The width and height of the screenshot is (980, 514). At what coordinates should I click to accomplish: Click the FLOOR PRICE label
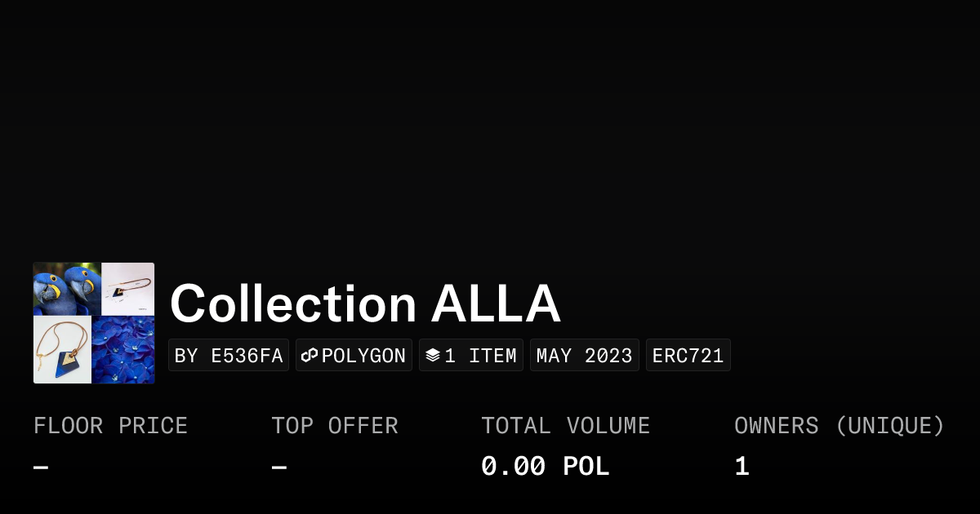pos(110,426)
